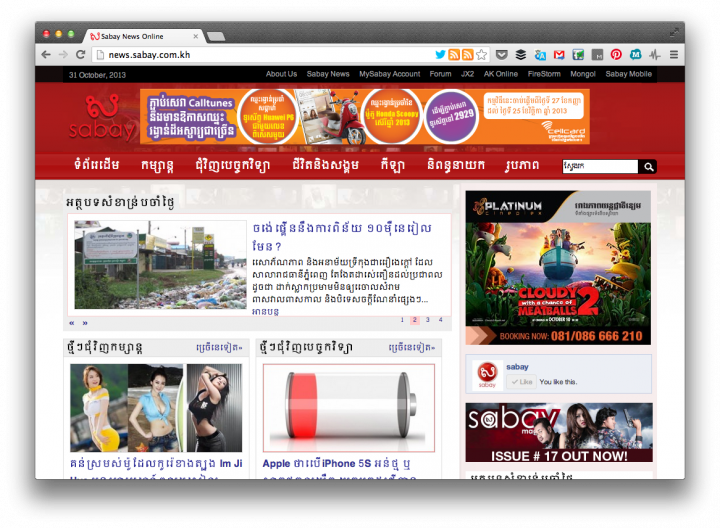Open the Pocket extension icon

tap(501, 55)
